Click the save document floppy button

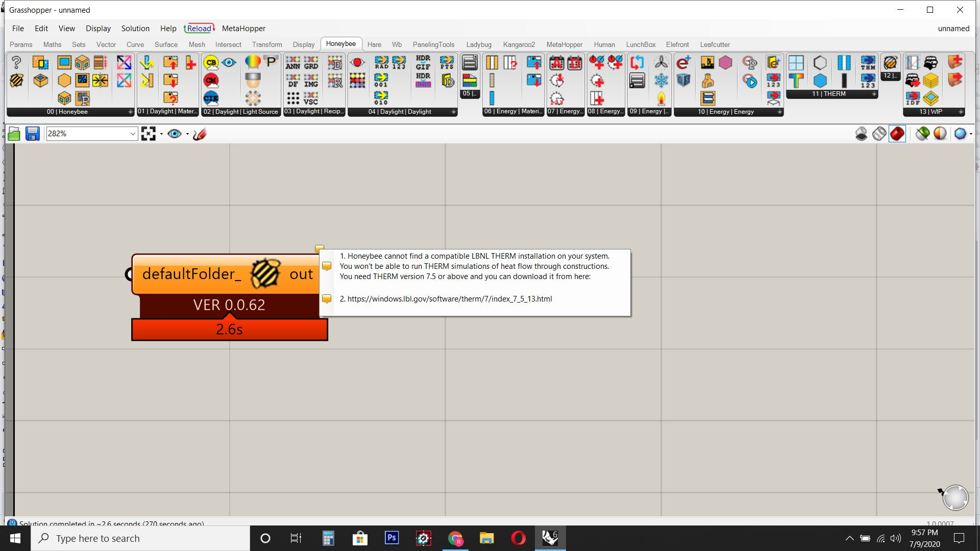33,134
